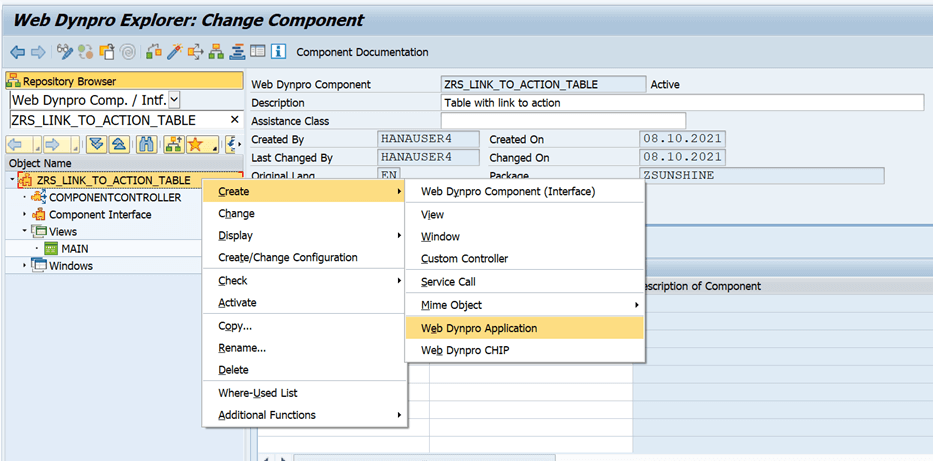Choose Service Call in the submenu
This screenshot has width=940, height=461.
click(525, 282)
